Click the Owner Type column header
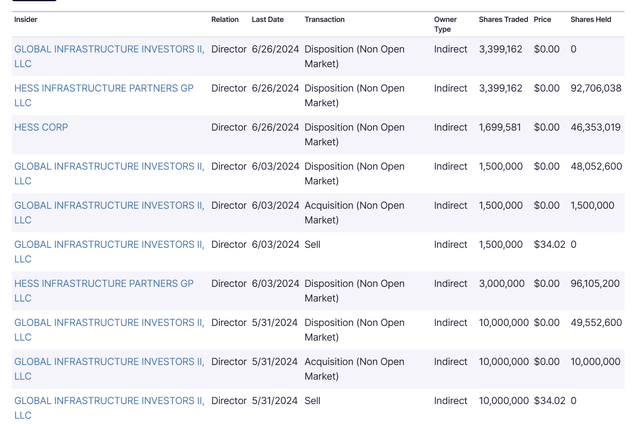Screen dimensions: 640x424 [445, 24]
